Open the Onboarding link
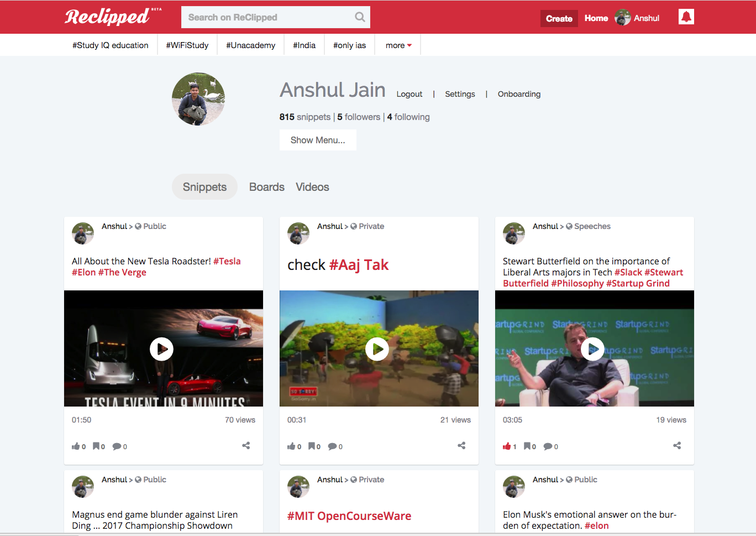 click(x=519, y=94)
